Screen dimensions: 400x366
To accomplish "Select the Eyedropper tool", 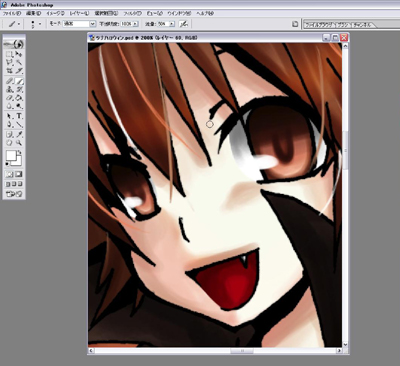I will (x=19, y=134).
